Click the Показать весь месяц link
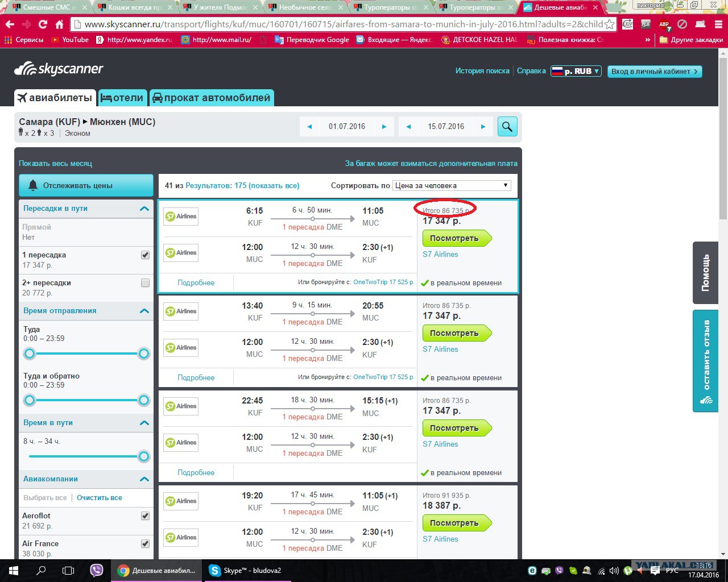 click(55, 163)
